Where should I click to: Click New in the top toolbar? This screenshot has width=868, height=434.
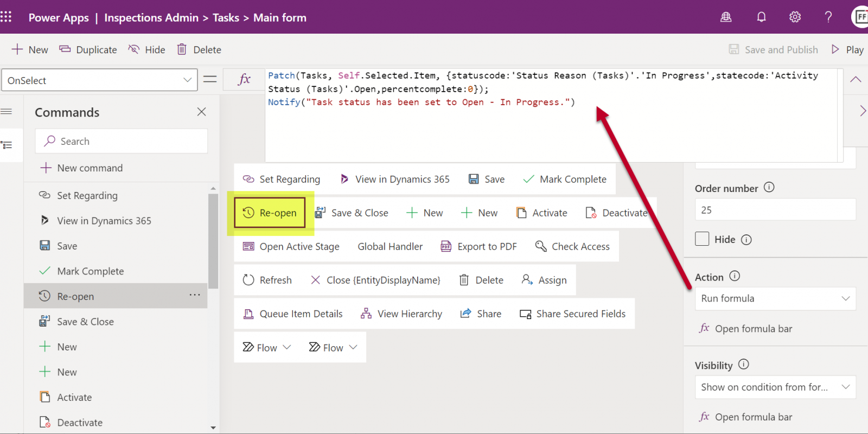30,49
